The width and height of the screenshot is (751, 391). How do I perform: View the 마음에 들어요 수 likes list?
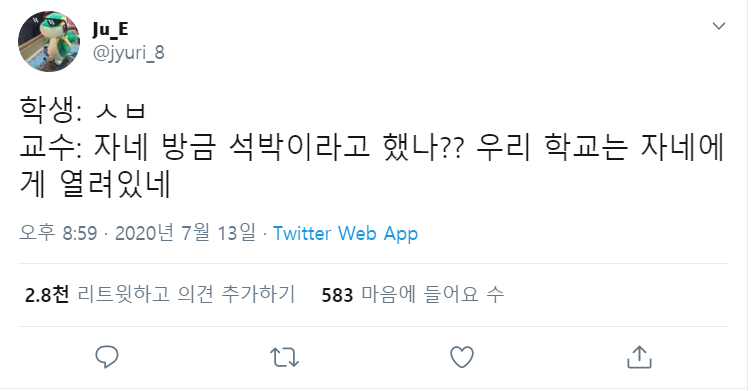point(432,294)
